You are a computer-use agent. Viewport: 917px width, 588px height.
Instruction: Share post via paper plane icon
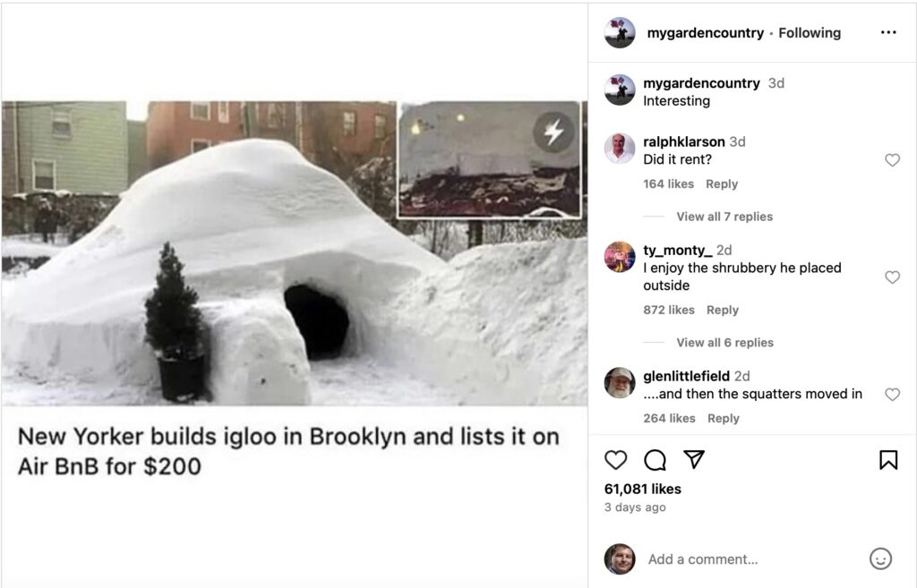(694, 459)
